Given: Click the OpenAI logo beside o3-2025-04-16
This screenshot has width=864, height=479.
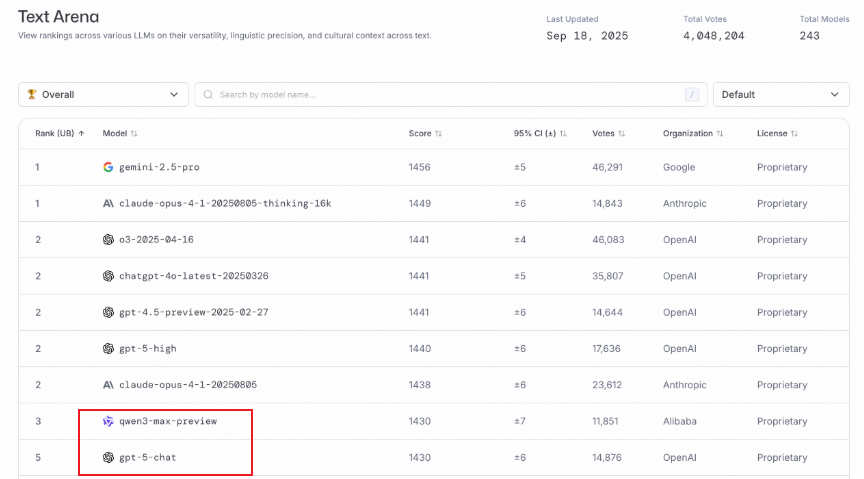Looking at the screenshot, I should click(x=108, y=240).
